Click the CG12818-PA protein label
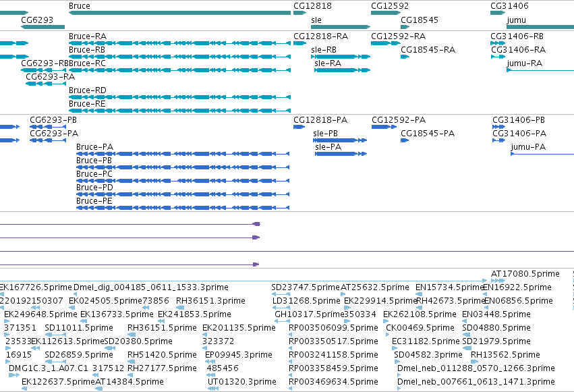The image size is (574, 392). [320, 120]
